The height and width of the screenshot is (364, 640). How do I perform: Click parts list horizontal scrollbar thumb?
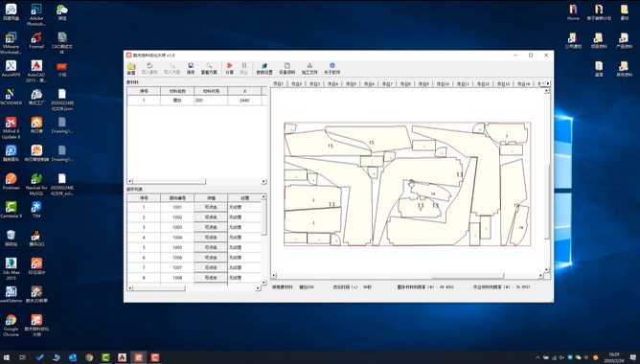pos(158,288)
